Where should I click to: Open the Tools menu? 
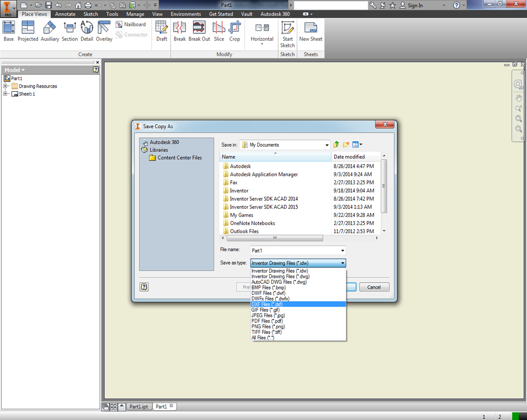(112, 14)
